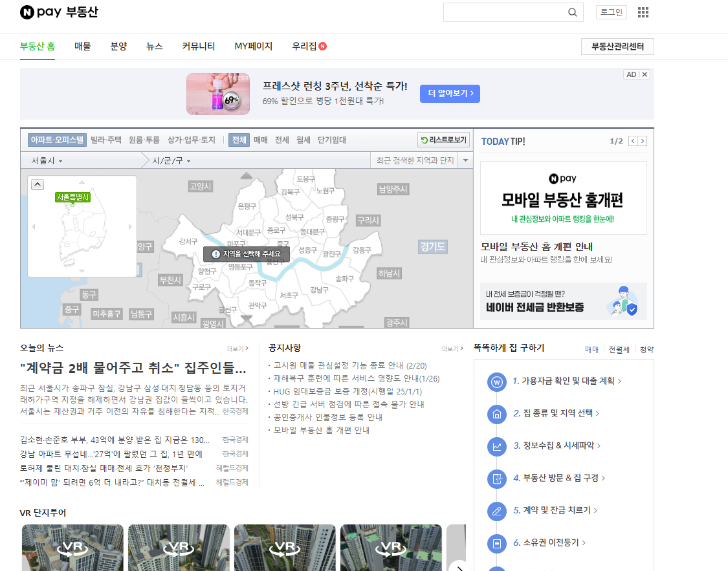Expand 계약 및 잔금 치르기 step

point(555,510)
